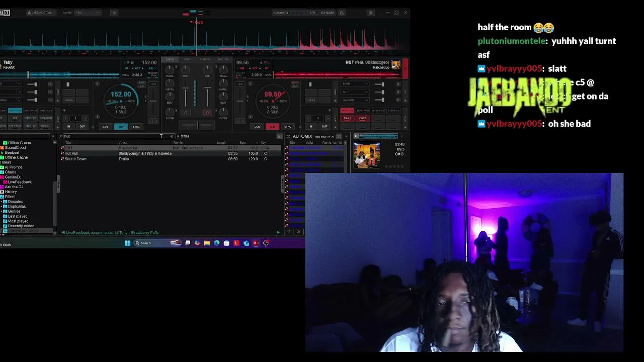
Task: Select Ask the DJ in sidebar
Action: click(x=14, y=187)
